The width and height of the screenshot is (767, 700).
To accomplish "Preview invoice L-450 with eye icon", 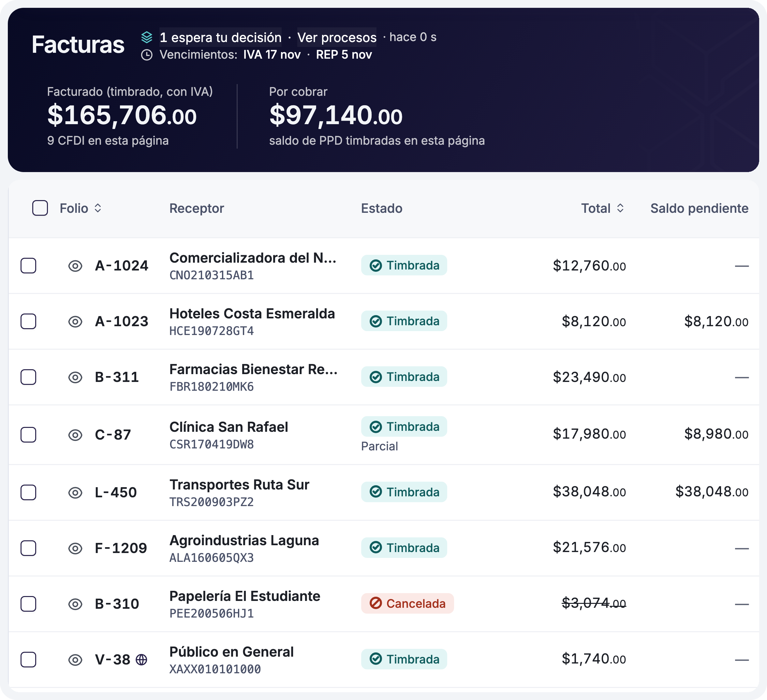I will coord(75,493).
